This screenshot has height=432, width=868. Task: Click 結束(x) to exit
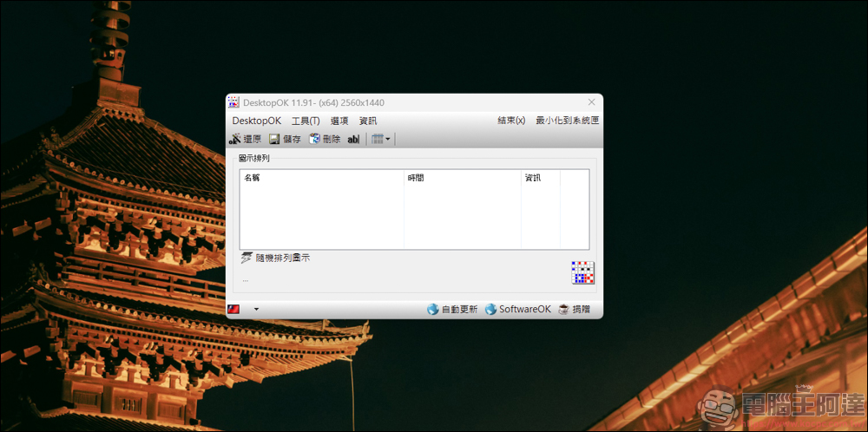(511, 120)
